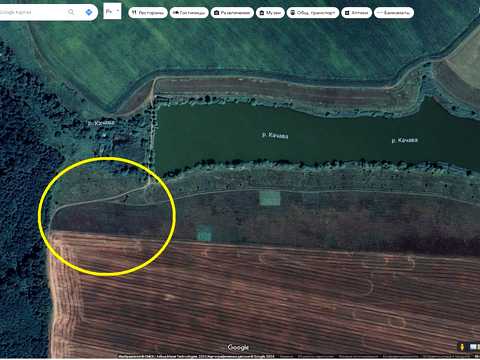Select the Банкоматы category chip
The image size is (480, 360).
394,13
